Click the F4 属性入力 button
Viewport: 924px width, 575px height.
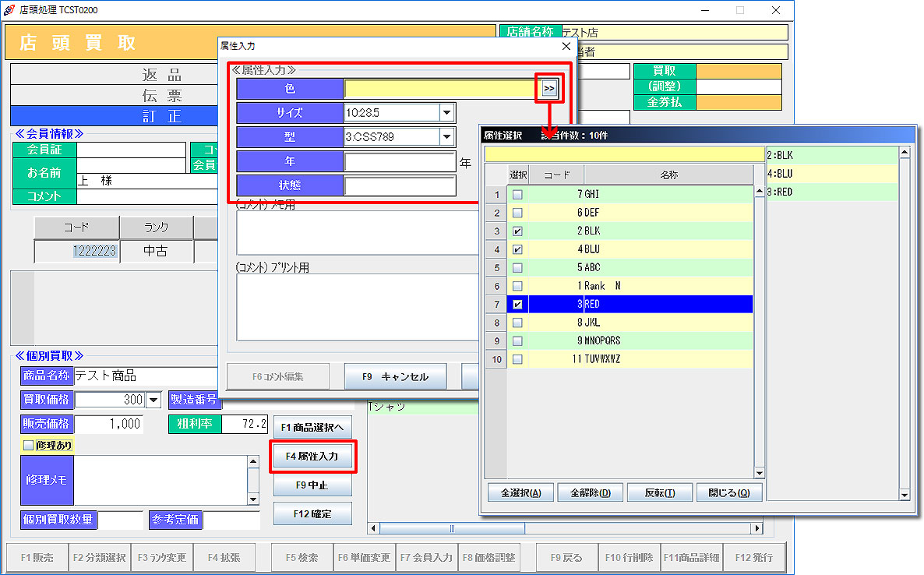tap(312, 457)
